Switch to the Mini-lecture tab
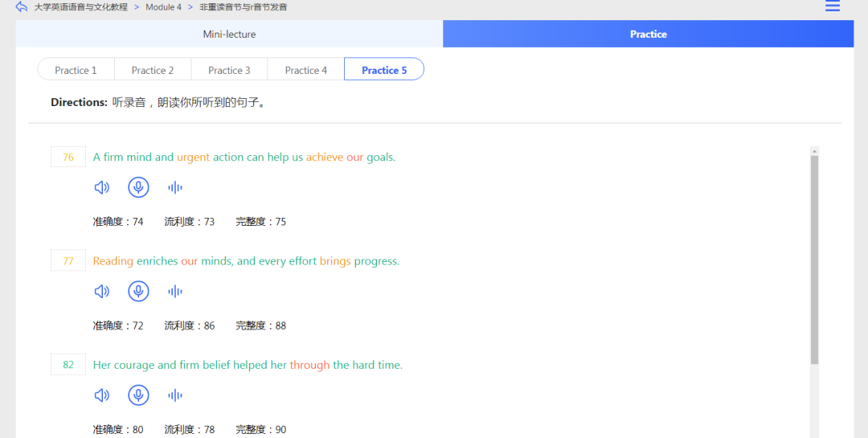This screenshot has height=438, width=868. tap(229, 35)
